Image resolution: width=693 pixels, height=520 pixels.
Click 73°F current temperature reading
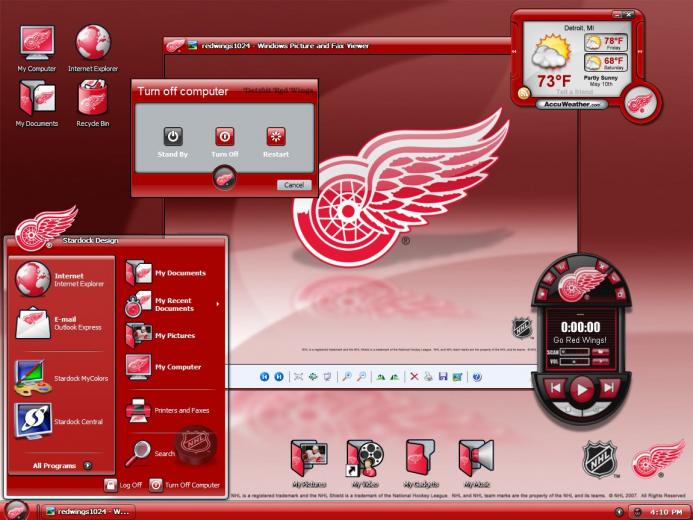[x=554, y=81]
